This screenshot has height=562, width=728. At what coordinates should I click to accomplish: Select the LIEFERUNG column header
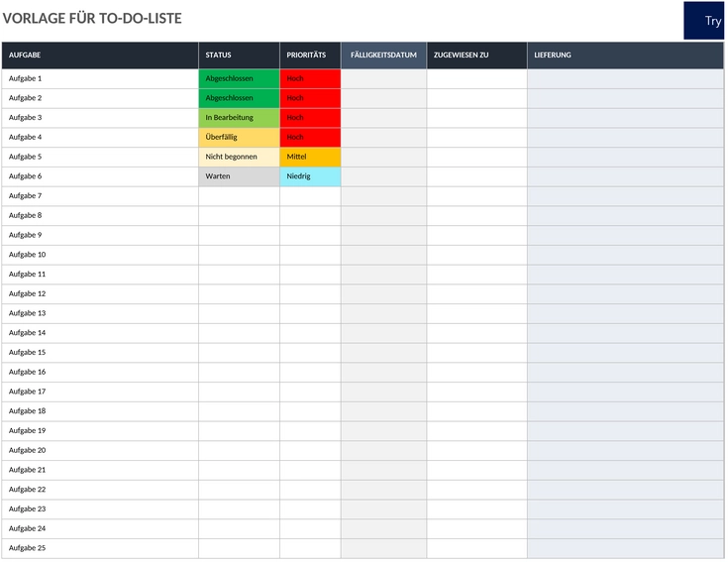(x=625, y=56)
